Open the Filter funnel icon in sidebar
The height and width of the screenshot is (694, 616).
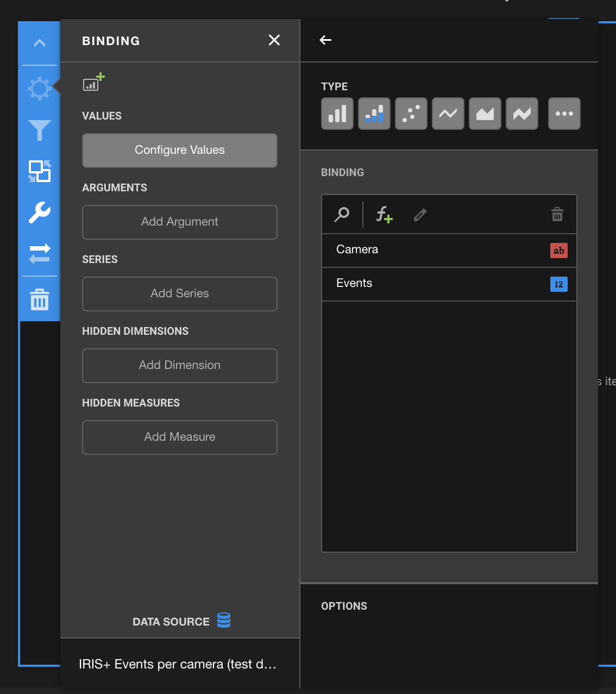coord(40,130)
